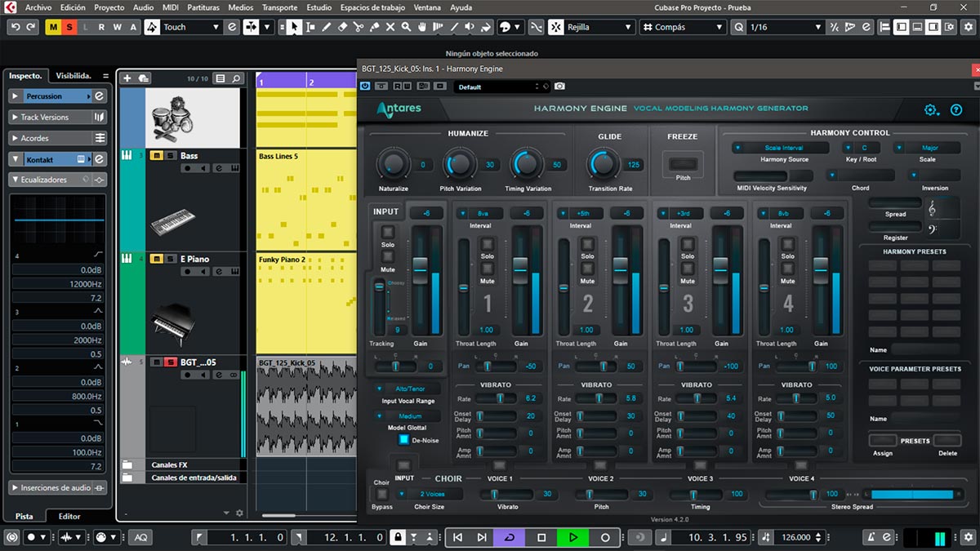Add a new track with plus button
980x551 pixels.
127,78
